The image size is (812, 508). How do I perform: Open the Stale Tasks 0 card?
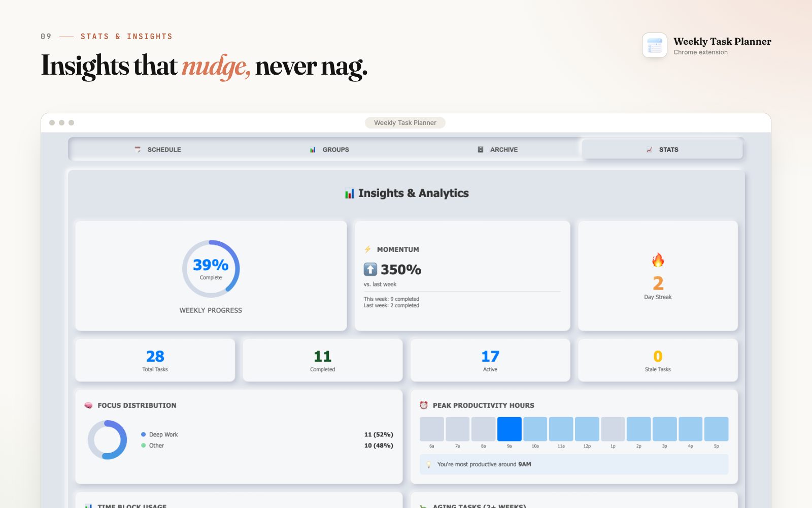tap(658, 360)
